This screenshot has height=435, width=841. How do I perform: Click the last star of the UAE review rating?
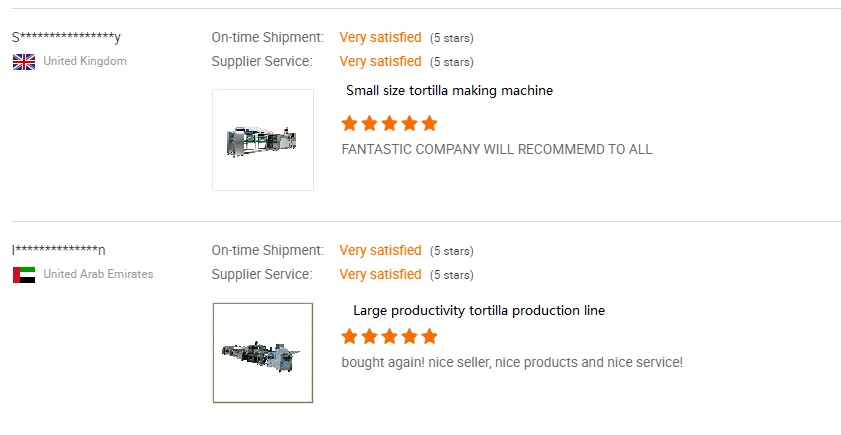(429, 337)
